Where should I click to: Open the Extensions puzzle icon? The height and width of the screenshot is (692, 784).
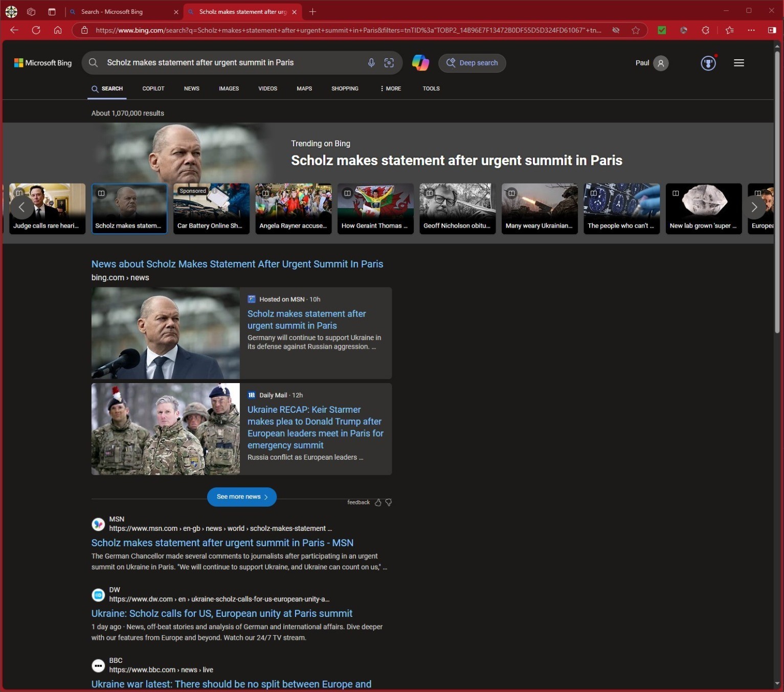705,30
